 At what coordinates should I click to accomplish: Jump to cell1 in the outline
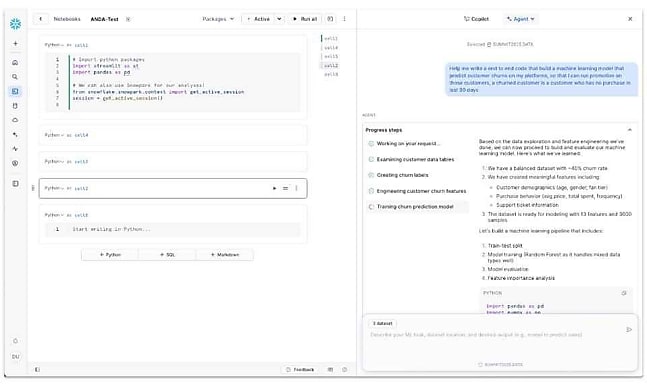click(331, 38)
